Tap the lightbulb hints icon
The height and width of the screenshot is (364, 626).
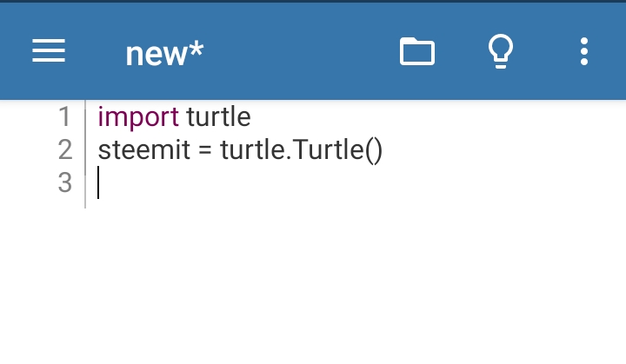501,51
